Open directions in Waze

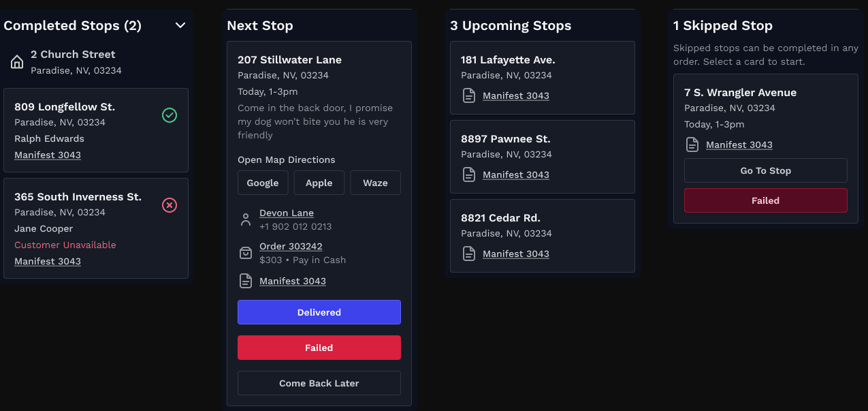pyautogui.click(x=375, y=183)
